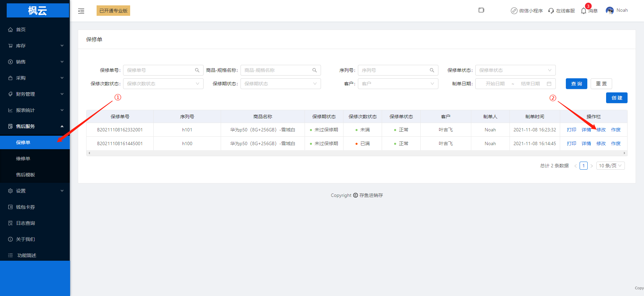644x296 pixels.
Task: Click the horizontal scrollbar under the table
Action: (357, 153)
